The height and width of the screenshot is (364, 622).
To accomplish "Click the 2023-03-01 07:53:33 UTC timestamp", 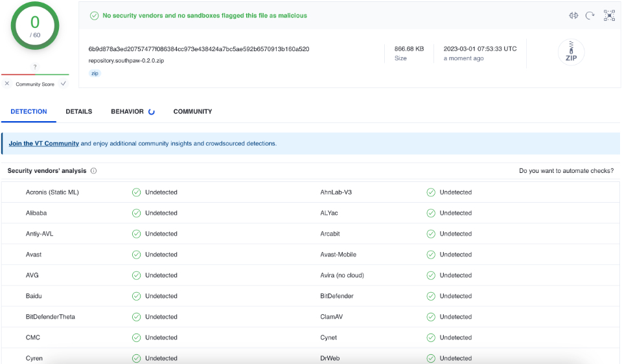I will (x=480, y=49).
